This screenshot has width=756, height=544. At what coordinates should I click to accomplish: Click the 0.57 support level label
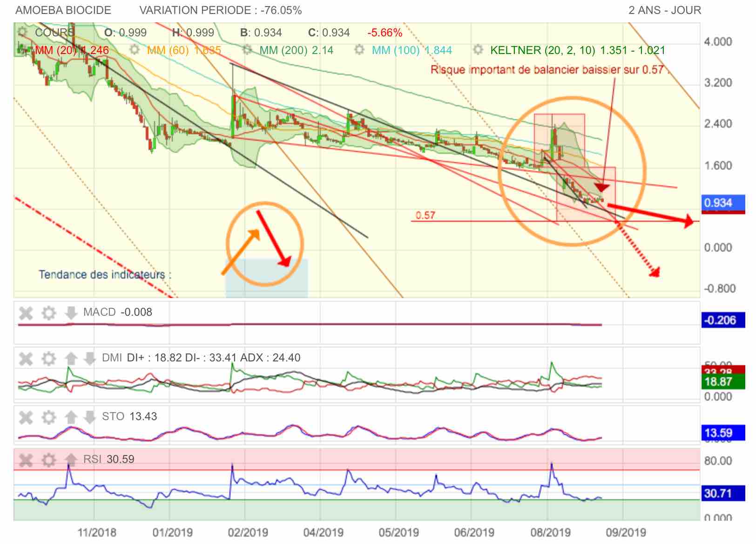point(425,215)
